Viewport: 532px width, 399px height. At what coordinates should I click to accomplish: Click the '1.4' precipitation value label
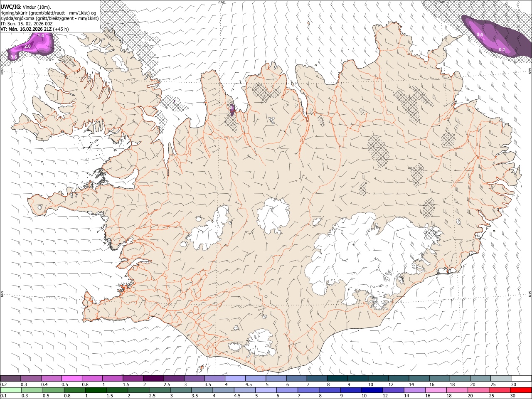41,36
